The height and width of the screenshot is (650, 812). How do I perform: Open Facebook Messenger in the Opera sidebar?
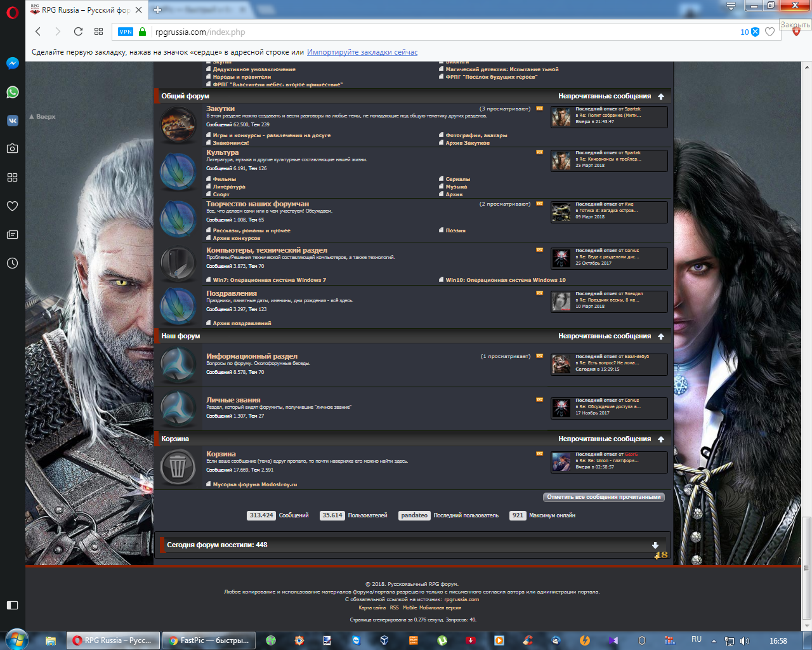tap(13, 63)
